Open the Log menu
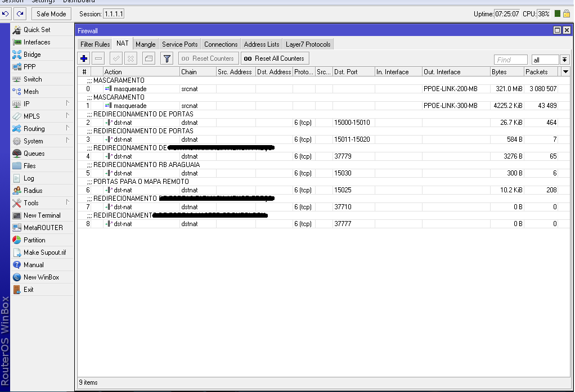 tap(42, 178)
